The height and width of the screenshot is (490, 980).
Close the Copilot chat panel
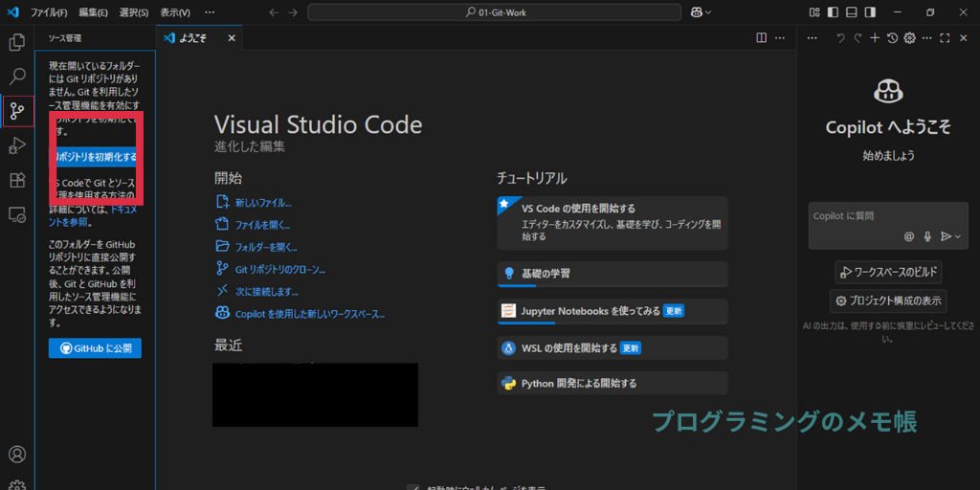964,38
